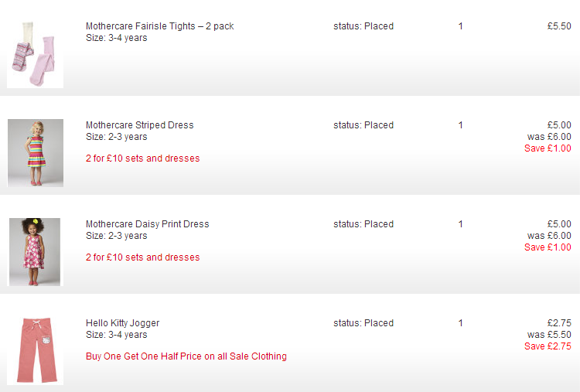The width and height of the screenshot is (580, 392).
Task: Click Size: 3-4 years under Hello Kitty Jogger
Action: tap(116, 335)
